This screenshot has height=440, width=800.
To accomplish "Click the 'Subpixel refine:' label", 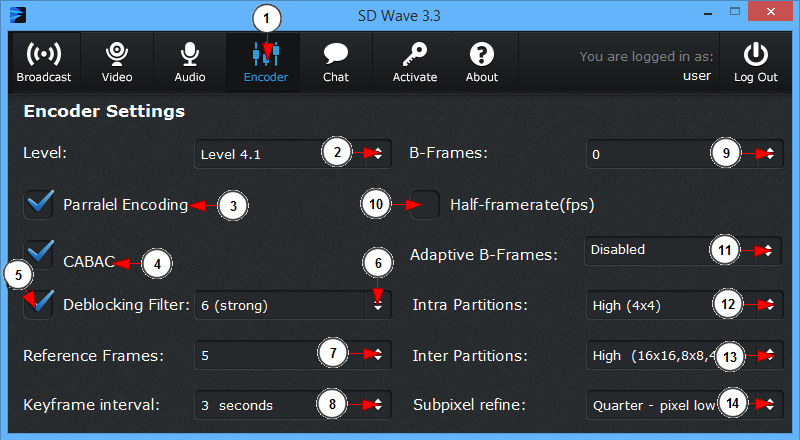I will 469,405.
